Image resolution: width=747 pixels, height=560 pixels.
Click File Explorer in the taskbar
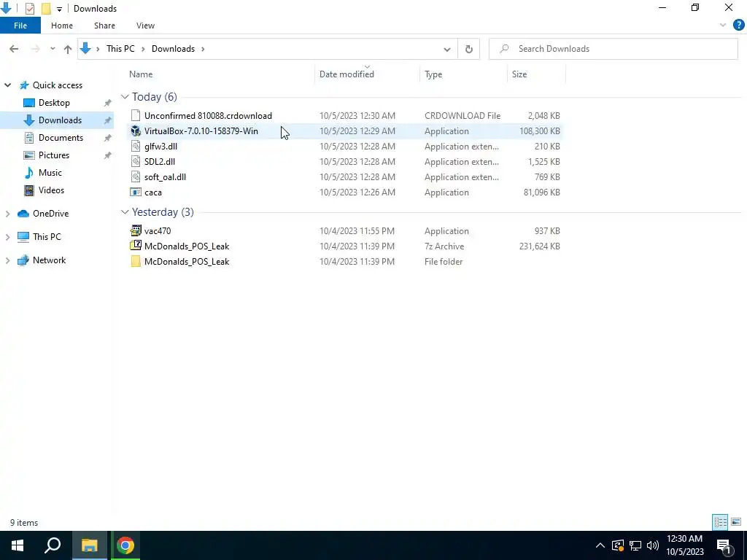click(89, 545)
